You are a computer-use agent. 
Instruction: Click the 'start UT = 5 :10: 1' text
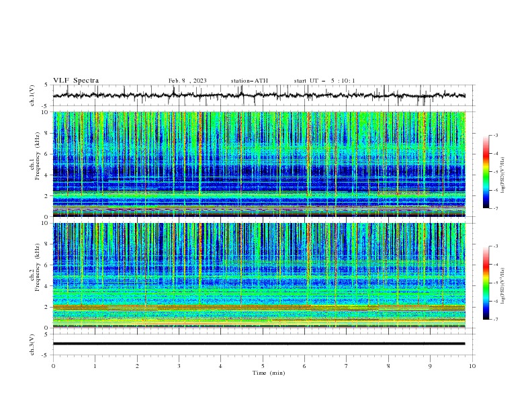coord(324,81)
